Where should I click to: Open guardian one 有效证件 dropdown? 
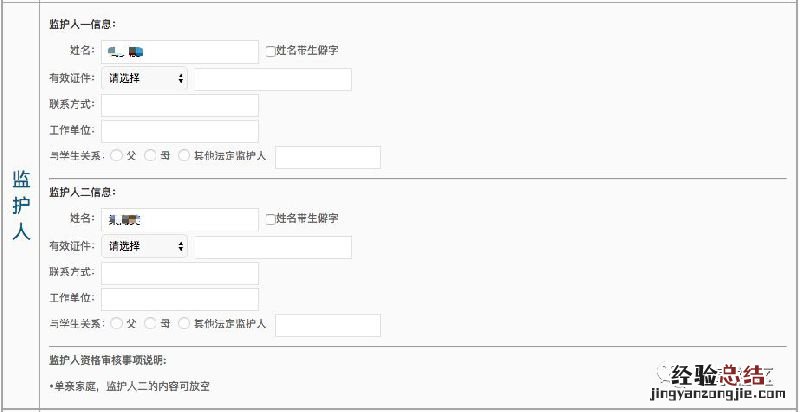click(x=144, y=78)
